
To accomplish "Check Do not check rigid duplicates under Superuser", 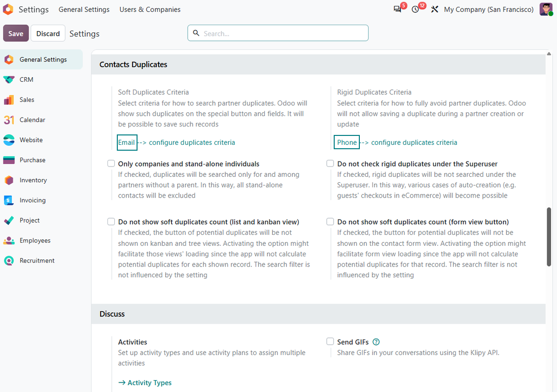I will 330,163.
